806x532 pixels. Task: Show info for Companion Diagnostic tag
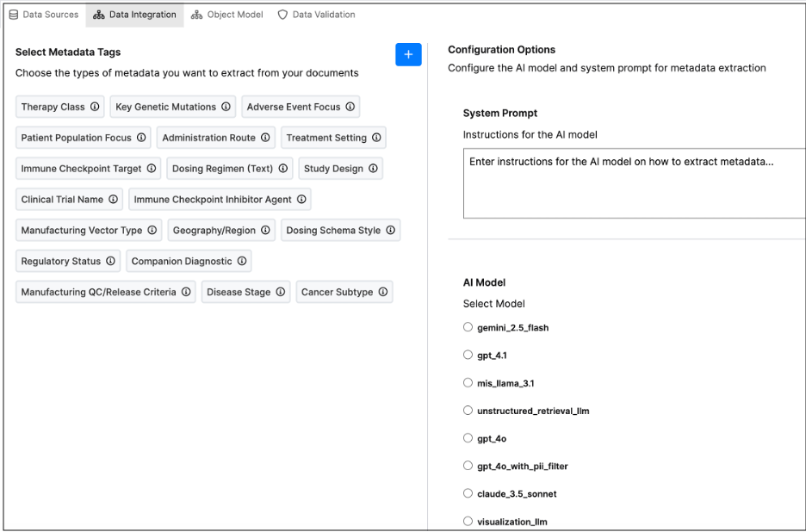(242, 261)
